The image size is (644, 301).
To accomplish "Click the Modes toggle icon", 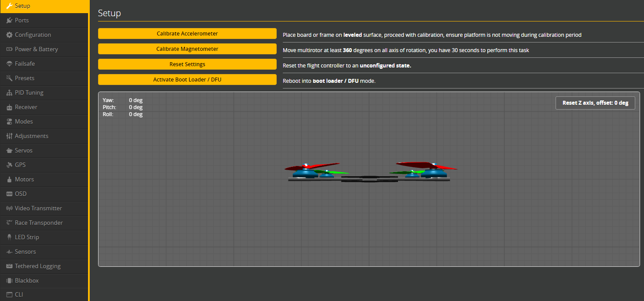I will pyautogui.click(x=9, y=122).
